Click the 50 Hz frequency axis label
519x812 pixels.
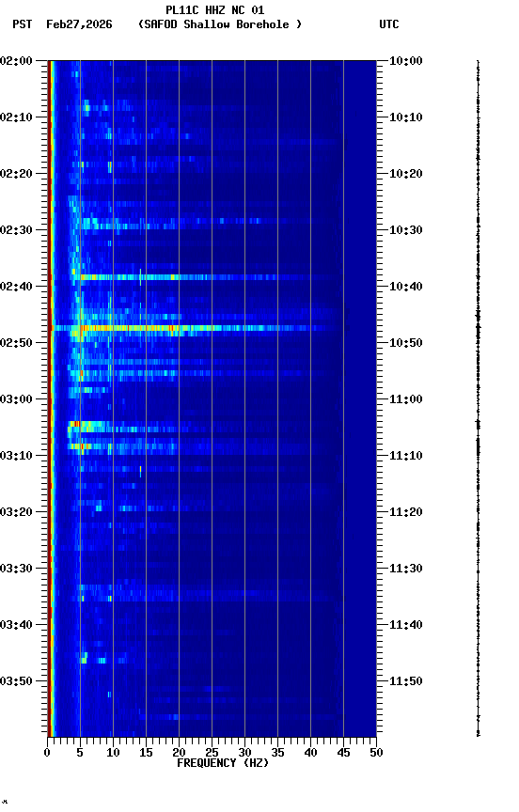pyautogui.click(x=377, y=753)
